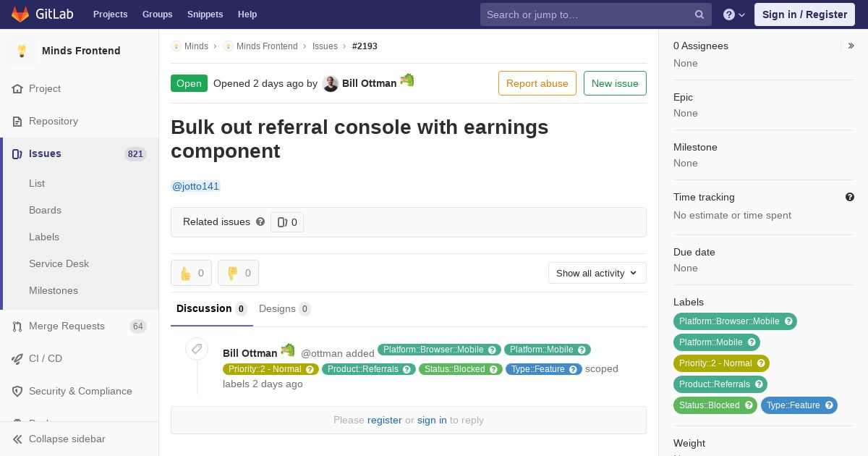Open Labels in sidebar

pos(44,237)
